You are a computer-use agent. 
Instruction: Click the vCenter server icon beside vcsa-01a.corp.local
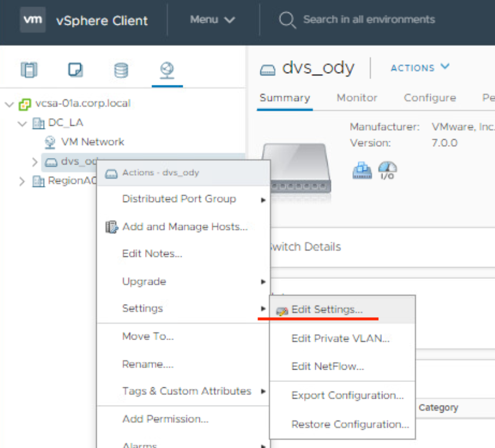point(25,104)
